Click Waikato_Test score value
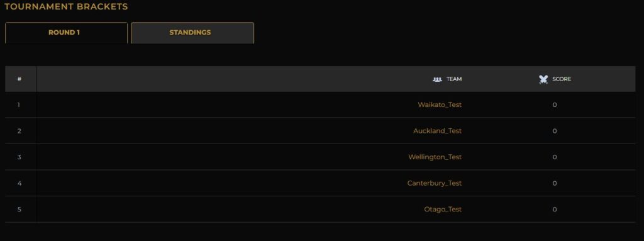 click(555, 105)
